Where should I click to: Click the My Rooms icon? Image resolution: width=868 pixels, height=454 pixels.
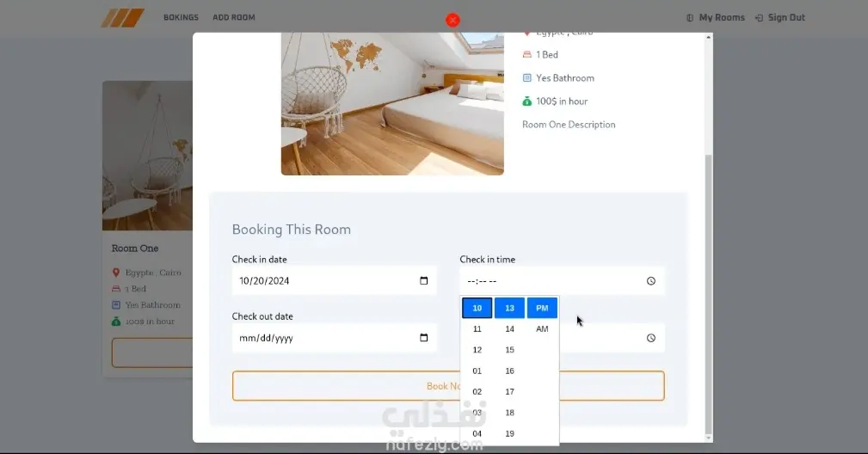tap(690, 18)
